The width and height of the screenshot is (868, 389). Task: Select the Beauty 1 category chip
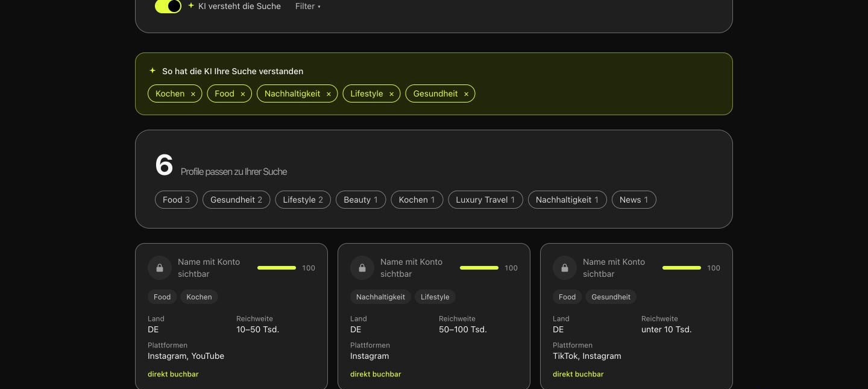click(x=360, y=200)
